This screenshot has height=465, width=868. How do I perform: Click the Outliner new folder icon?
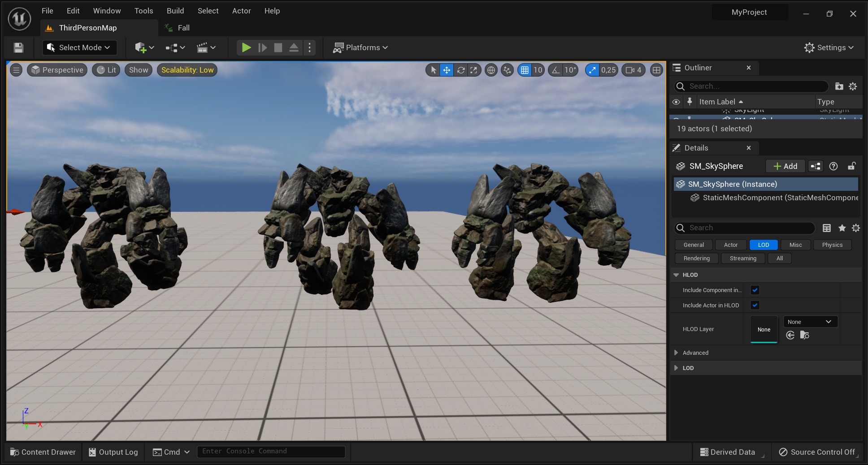click(x=839, y=86)
